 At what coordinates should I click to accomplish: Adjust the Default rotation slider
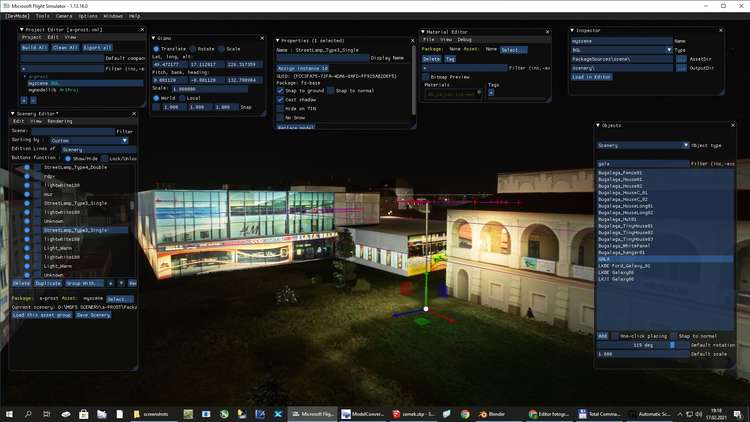642,345
